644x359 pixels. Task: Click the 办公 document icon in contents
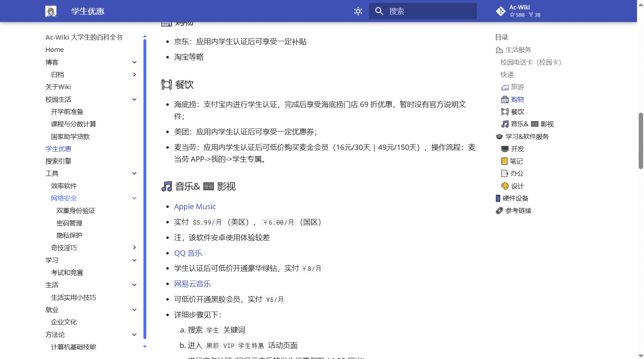pos(505,174)
